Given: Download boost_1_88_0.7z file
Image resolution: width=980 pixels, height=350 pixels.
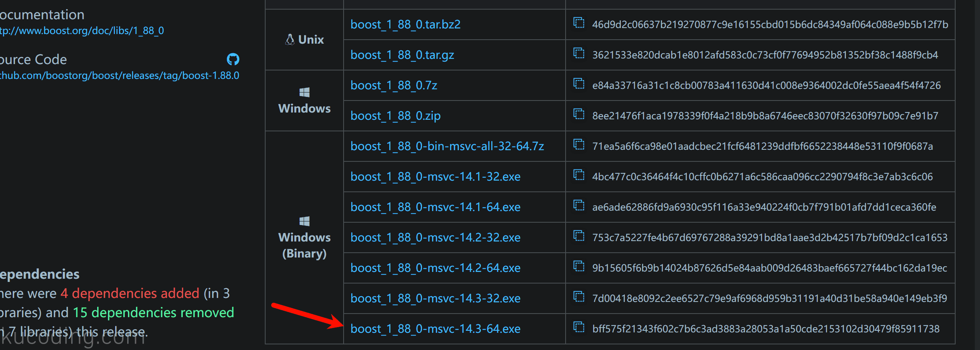Looking at the screenshot, I should click(x=394, y=85).
